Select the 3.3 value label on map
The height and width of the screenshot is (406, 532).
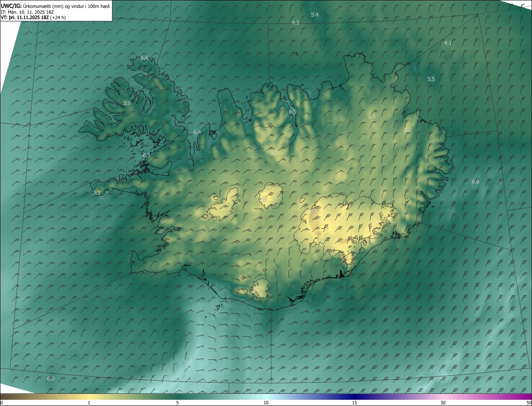pyautogui.click(x=96, y=193)
